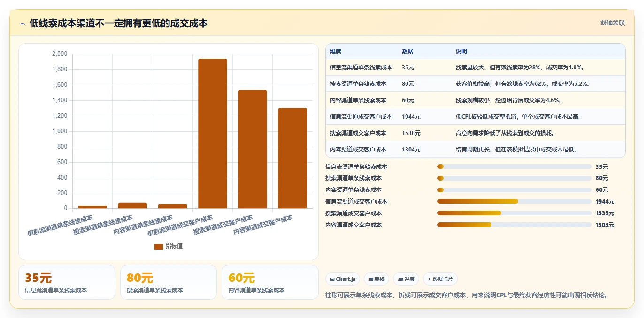Click the 60元 progress bar
The height and width of the screenshot is (318, 644).
[514, 190]
